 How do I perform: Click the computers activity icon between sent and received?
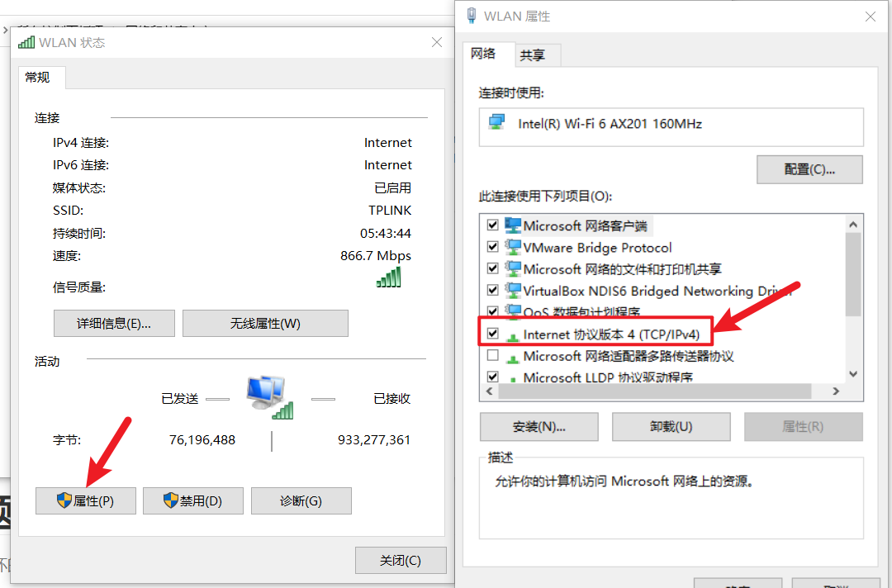coord(270,397)
